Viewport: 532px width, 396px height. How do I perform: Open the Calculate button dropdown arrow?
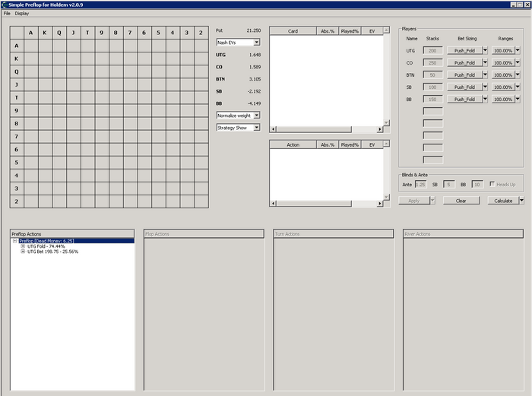(521, 201)
